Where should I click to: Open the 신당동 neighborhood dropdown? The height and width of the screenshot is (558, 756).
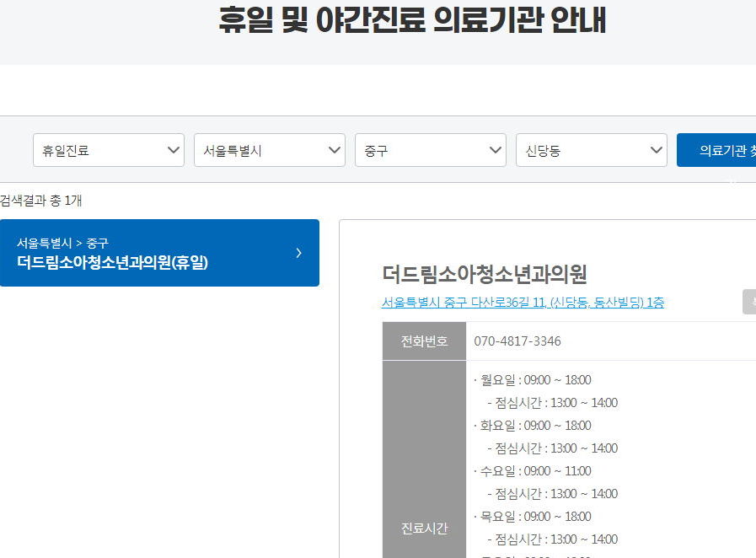point(592,151)
